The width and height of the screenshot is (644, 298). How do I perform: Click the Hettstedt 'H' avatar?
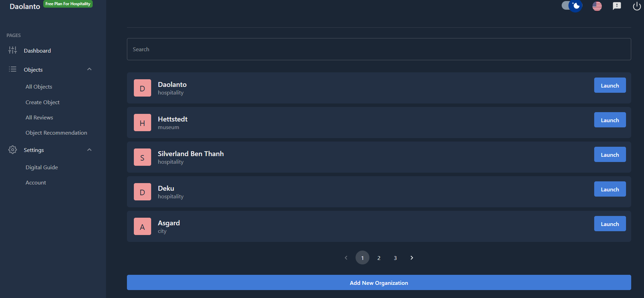point(142,123)
